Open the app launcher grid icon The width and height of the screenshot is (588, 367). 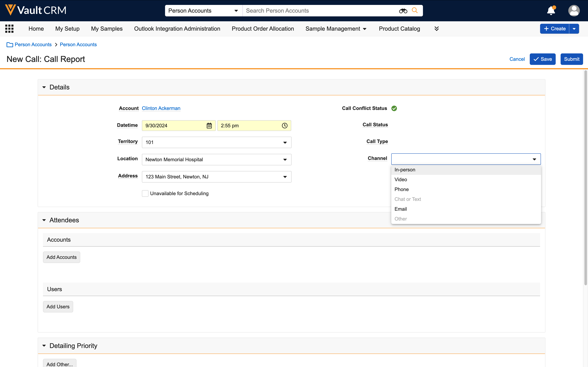[9, 29]
